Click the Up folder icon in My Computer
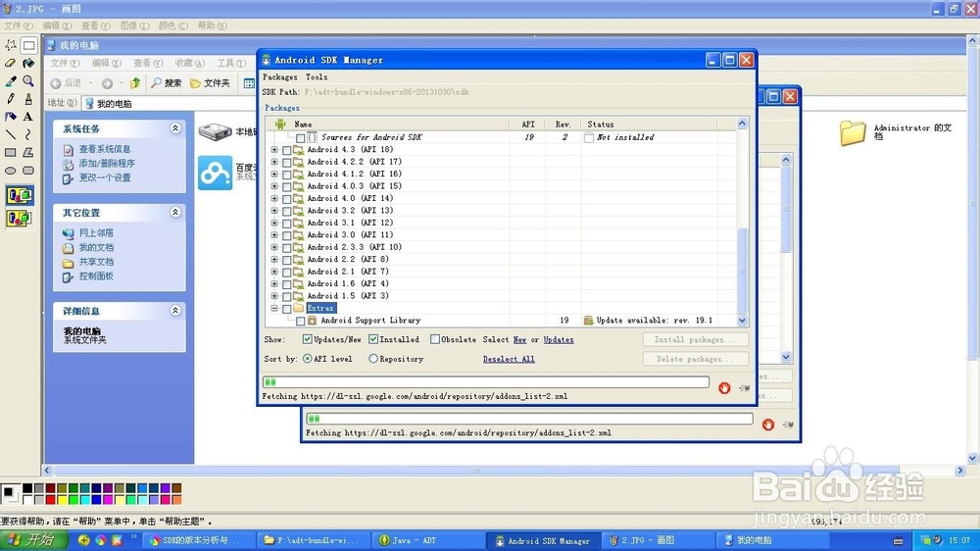Image resolution: width=980 pixels, height=551 pixels. coord(135,83)
